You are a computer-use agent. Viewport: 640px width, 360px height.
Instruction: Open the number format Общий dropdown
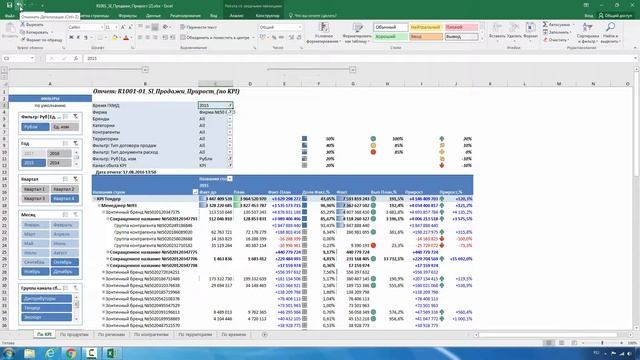[x=280, y=27]
